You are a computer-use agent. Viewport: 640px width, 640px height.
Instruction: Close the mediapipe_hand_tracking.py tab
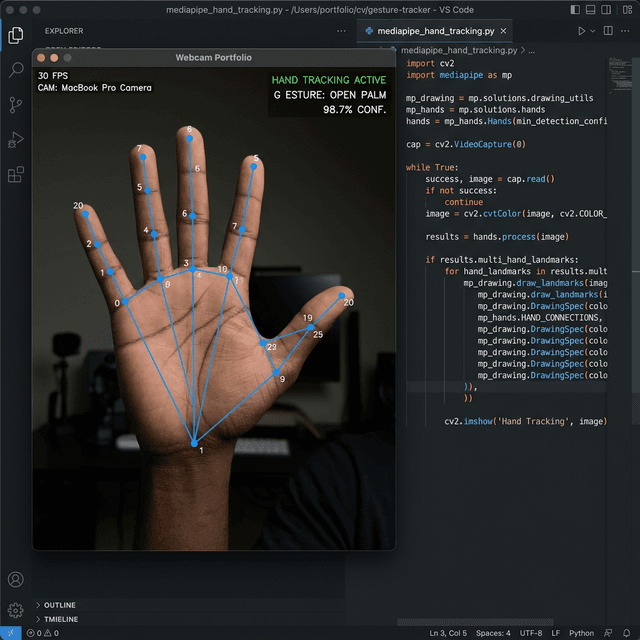(x=503, y=31)
